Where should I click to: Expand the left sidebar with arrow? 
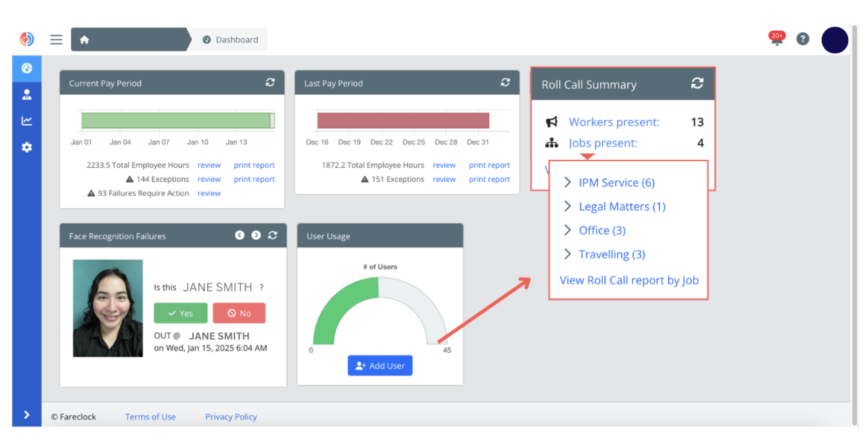27,415
